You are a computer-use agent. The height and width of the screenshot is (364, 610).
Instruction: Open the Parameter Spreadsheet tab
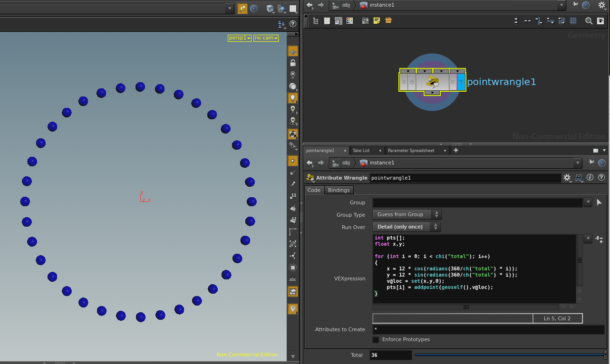[411, 151]
